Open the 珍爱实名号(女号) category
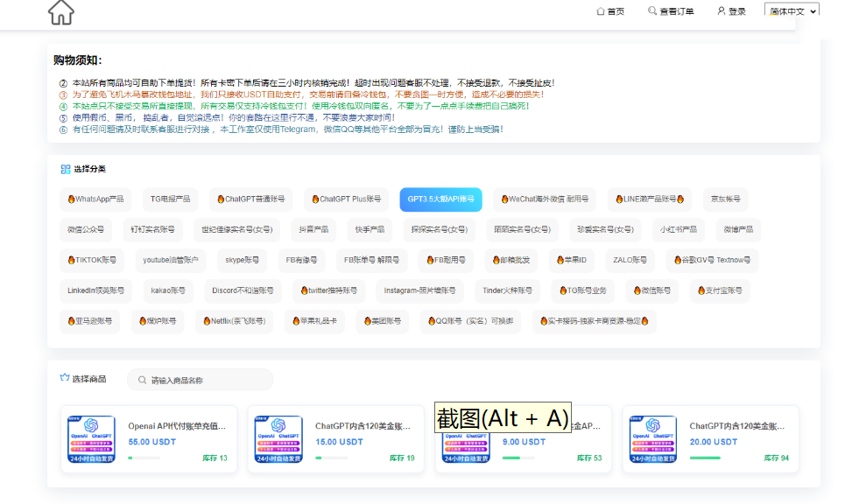 pos(605,230)
